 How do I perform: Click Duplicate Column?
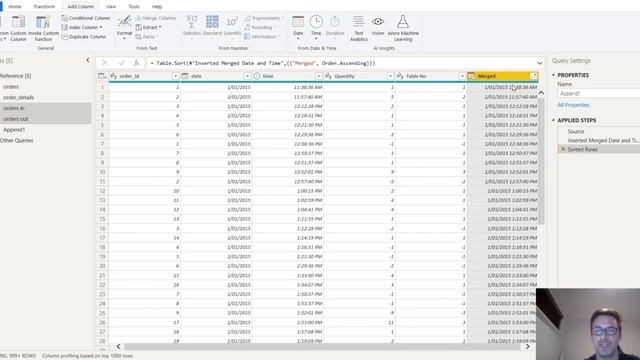coord(84,37)
